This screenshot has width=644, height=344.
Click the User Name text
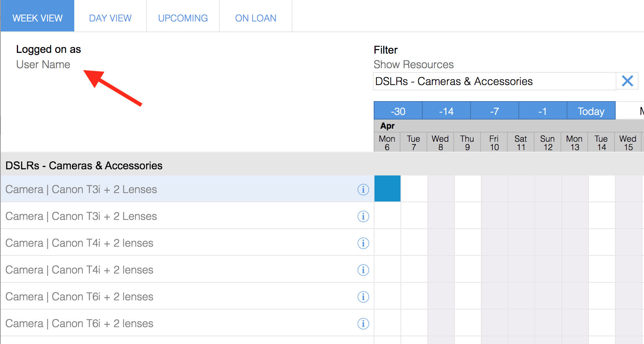[x=43, y=64]
